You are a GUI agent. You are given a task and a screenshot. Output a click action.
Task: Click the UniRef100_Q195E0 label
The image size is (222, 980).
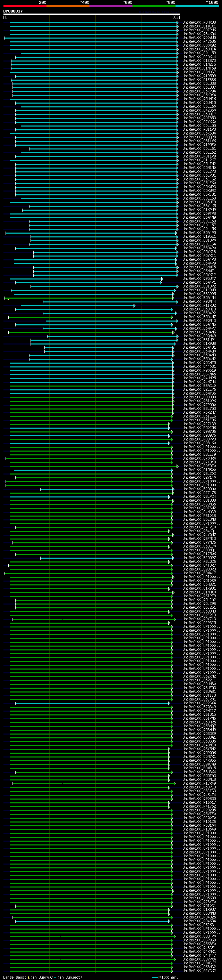click(199, 145)
